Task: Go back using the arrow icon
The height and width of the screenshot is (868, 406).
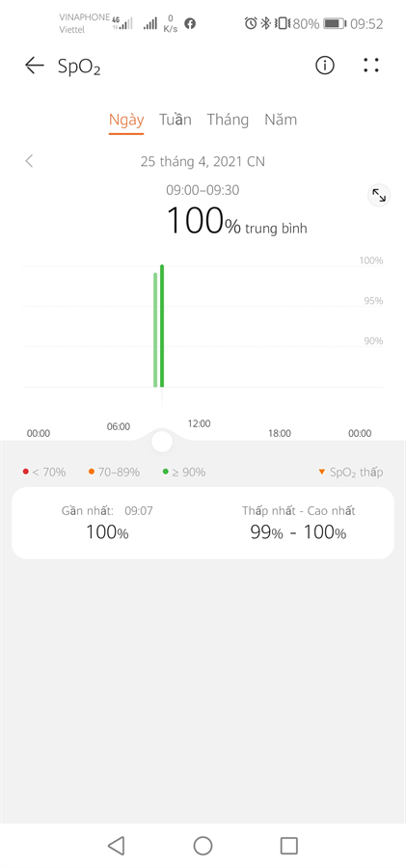Action: point(34,66)
